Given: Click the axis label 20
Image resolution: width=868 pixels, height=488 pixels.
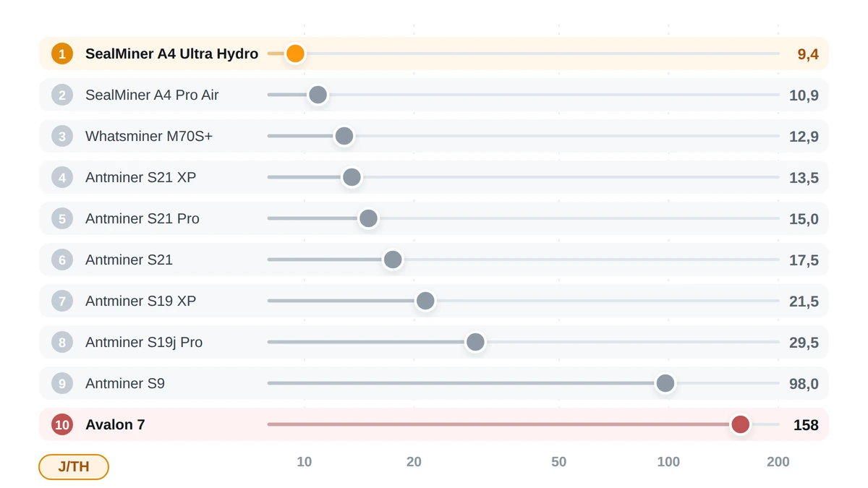Looking at the screenshot, I should click(x=414, y=462).
